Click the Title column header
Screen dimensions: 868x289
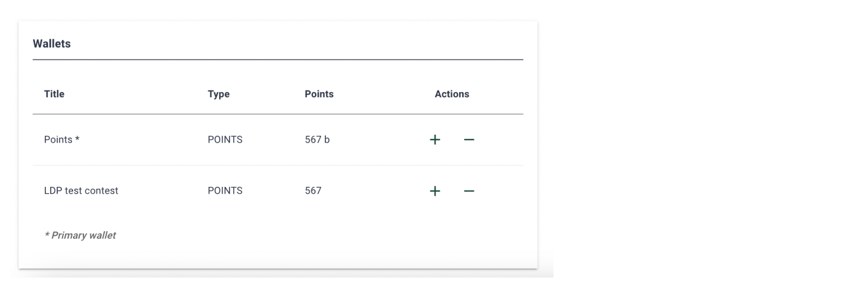(x=54, y=94)
